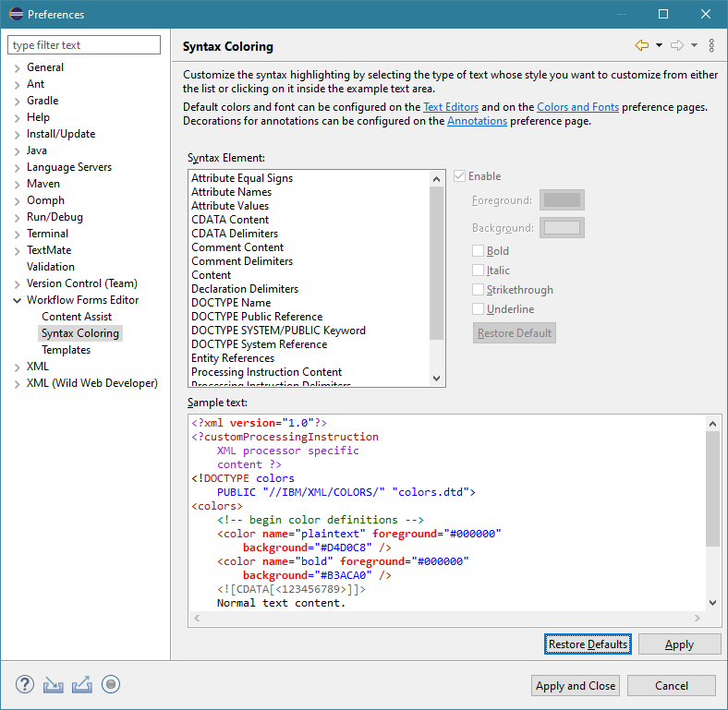Click the Help question mark icon
The width and height of the screenshot is (728, 710).
pos(26,684)
